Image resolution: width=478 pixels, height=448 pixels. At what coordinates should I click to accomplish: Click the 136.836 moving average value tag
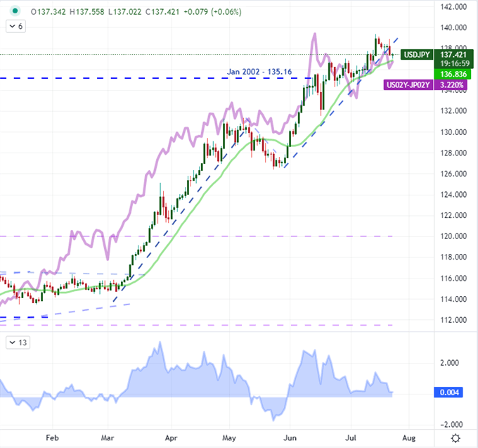point(453,74)
